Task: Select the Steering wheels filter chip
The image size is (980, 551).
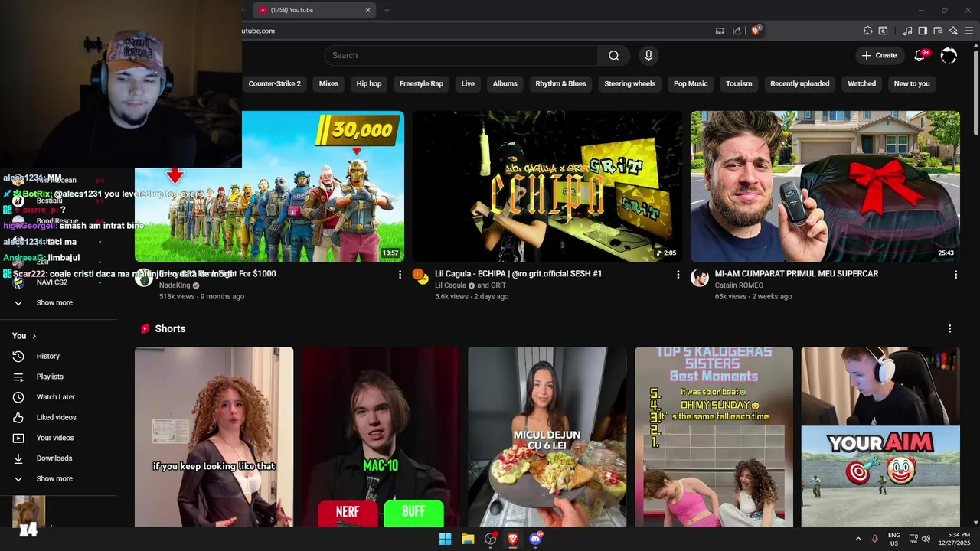Action: tap(629, 83)
